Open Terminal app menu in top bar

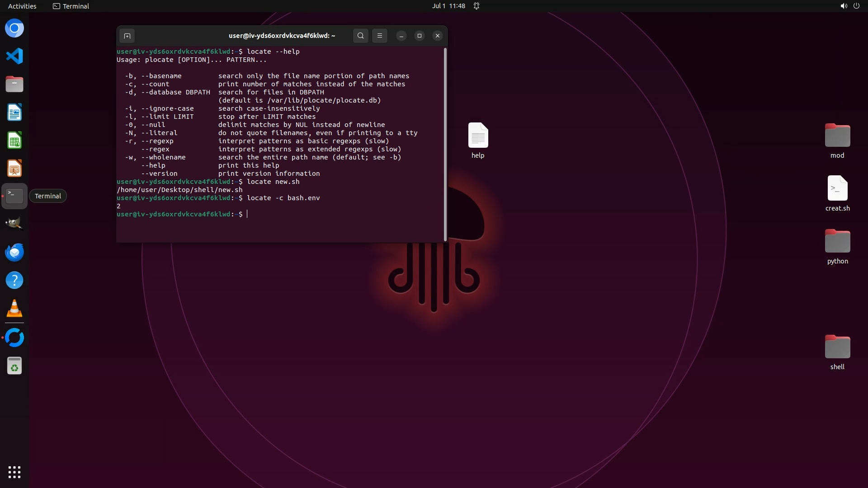pos(71,6)
